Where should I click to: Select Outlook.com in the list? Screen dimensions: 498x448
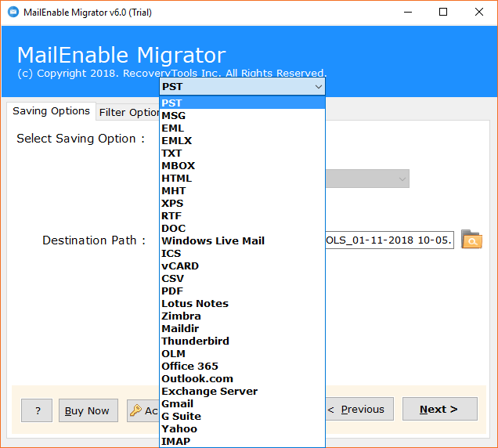point(242,379)
